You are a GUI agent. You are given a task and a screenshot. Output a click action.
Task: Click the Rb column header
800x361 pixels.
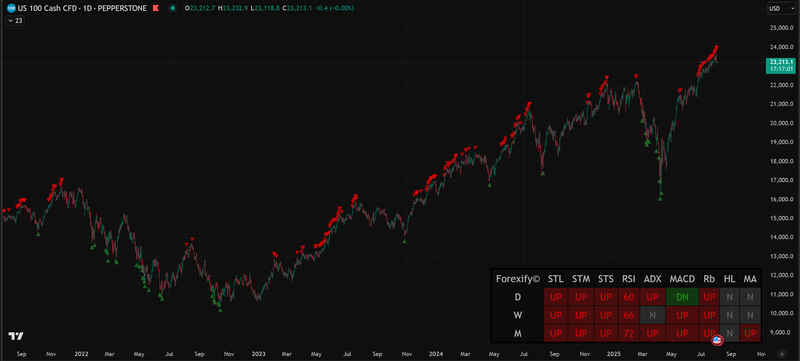pos(709,279)
